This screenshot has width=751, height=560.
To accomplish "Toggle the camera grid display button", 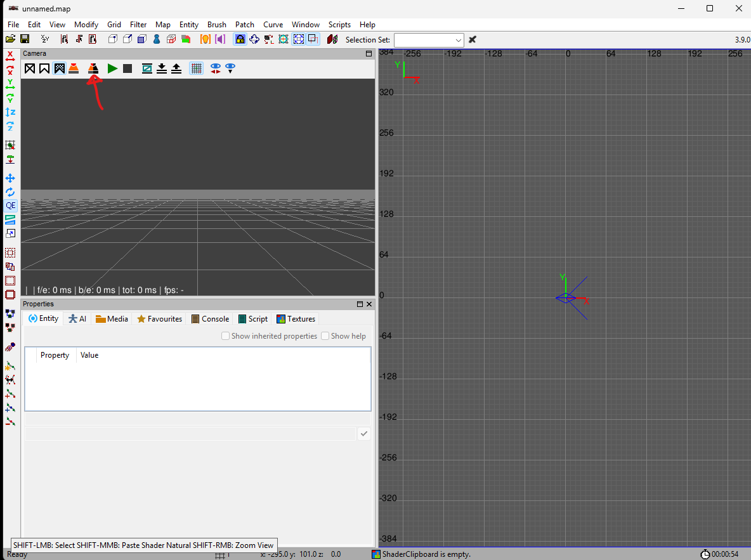I will pyautogui.click(x=197, y=68).
